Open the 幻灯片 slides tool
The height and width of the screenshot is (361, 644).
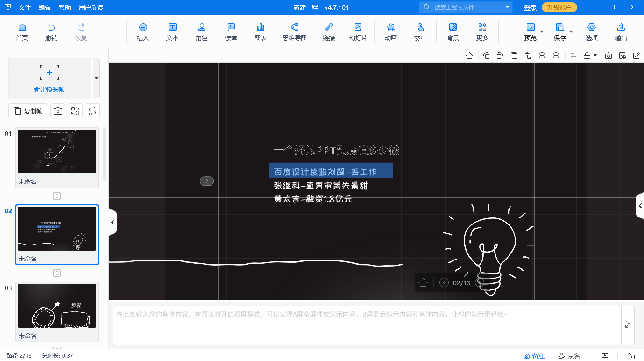click(358, 32)
